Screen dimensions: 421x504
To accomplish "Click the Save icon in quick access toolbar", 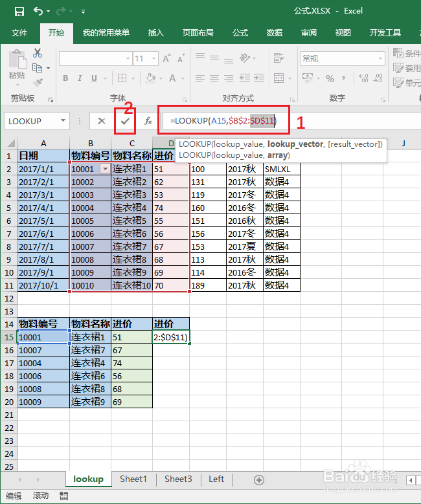I will point(19,12).
